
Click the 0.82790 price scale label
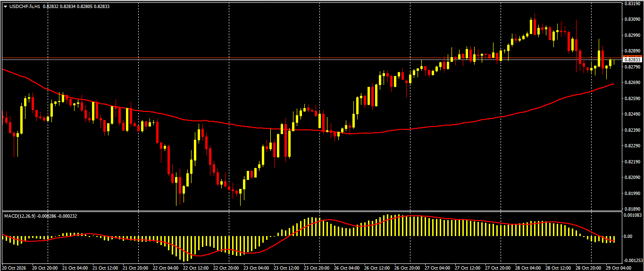click(x=632, y=67)
